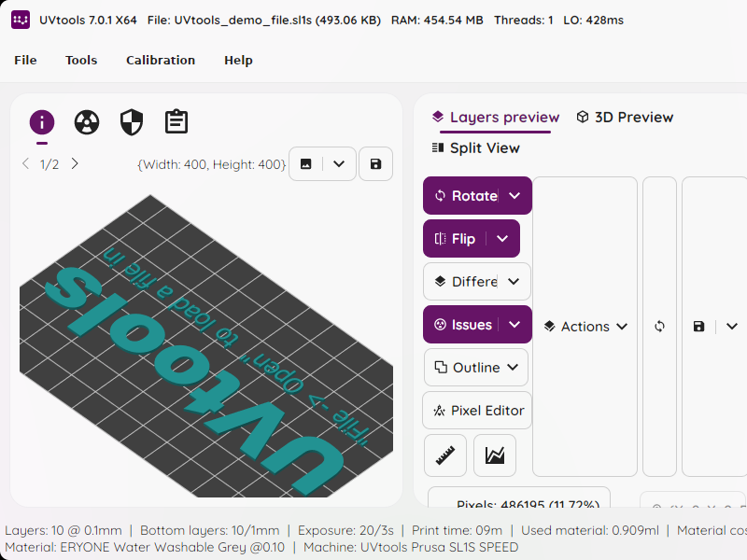Click thumbnail Width 400 Height 400 text
Image resolution: width=747 pixels, height=560 pixels.
212,164
